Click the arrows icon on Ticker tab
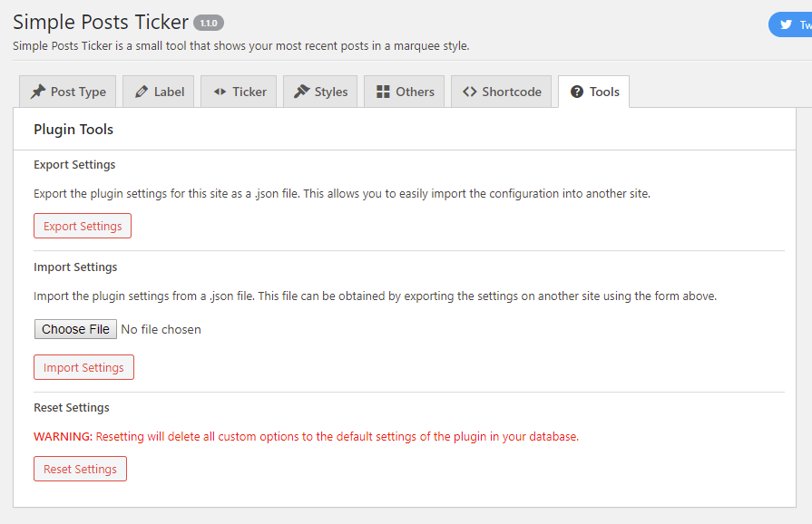Viewport: 812px width, 524px height. [x=220, y=92]
